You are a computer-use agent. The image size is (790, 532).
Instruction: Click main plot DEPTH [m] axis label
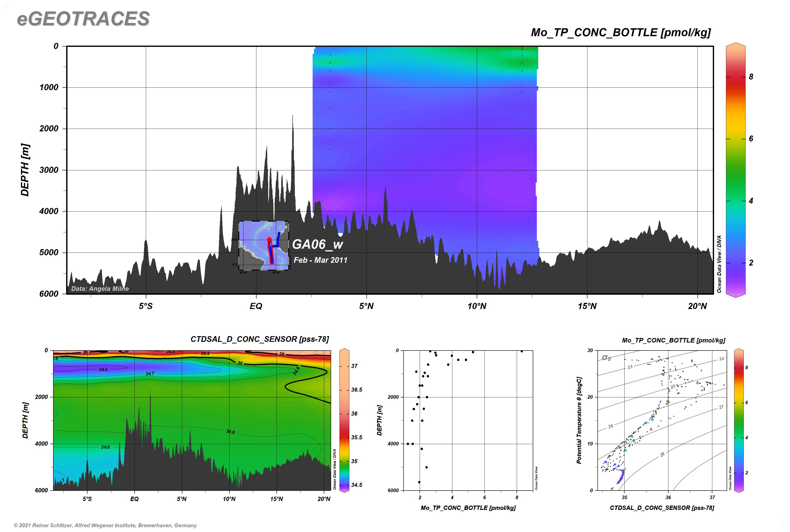(x=25, y=170)
